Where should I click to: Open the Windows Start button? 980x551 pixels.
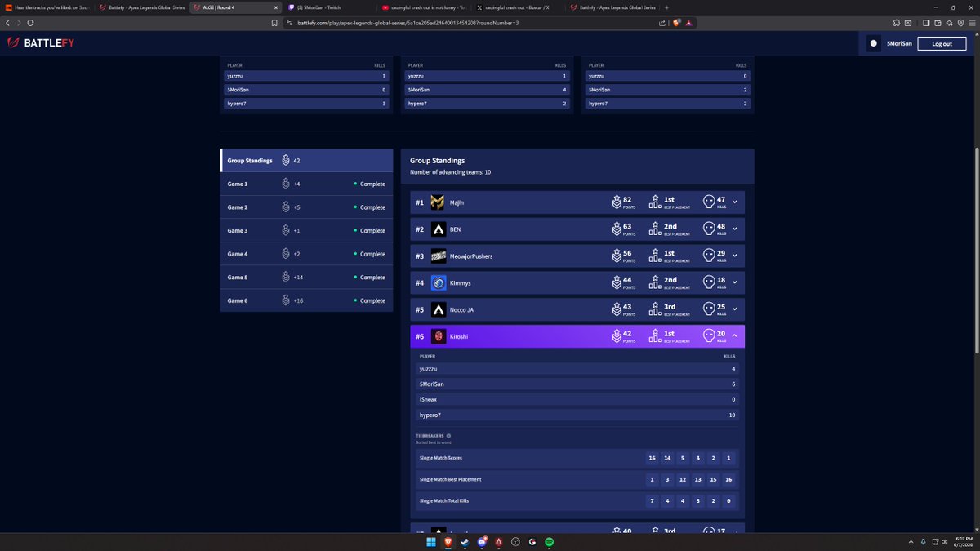click(430, 542)
